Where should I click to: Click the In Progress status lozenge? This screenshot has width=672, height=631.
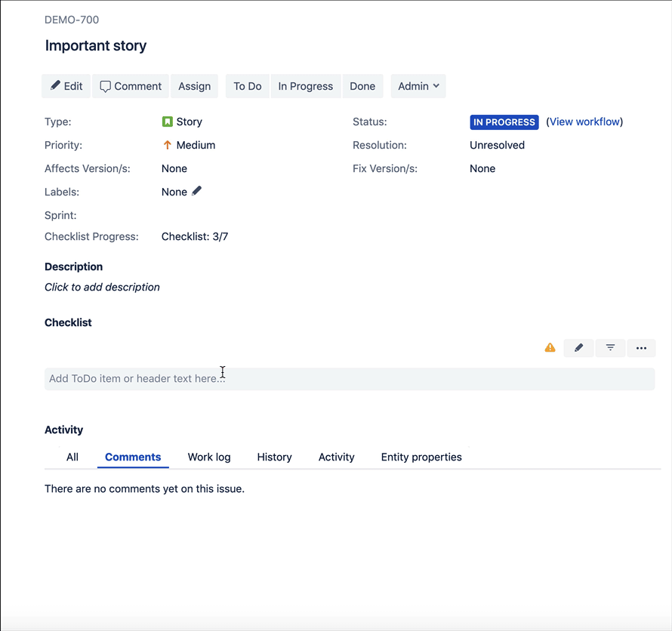503,122
